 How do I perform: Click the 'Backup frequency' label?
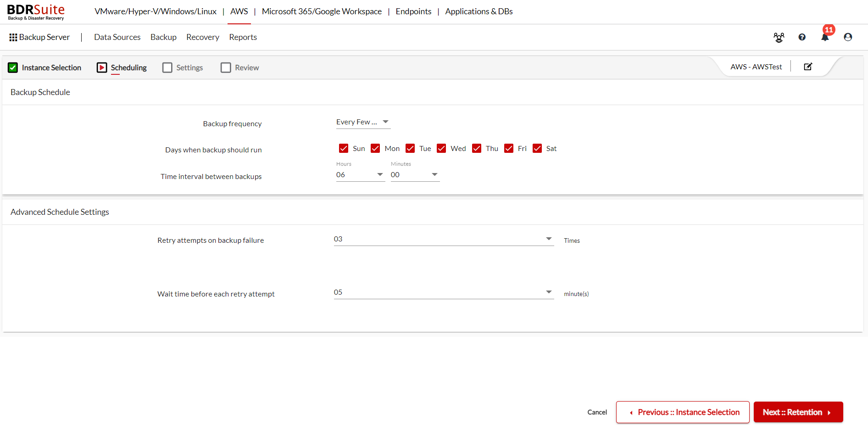click(x=232, y=124)
